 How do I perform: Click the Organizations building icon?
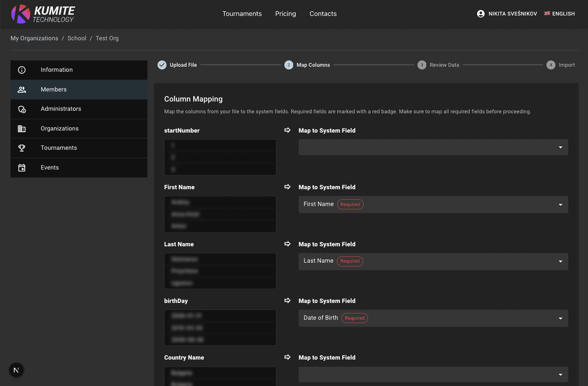22,129
